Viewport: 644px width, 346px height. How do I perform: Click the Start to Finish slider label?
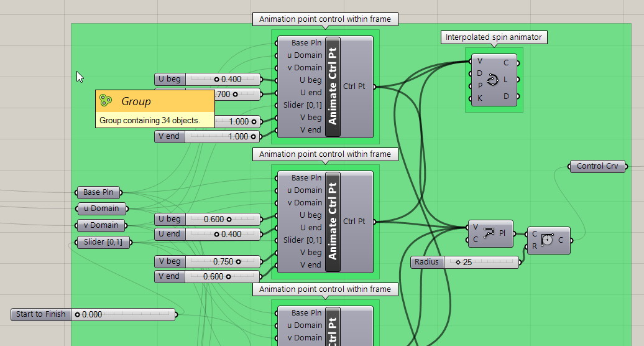coord(40,314)
